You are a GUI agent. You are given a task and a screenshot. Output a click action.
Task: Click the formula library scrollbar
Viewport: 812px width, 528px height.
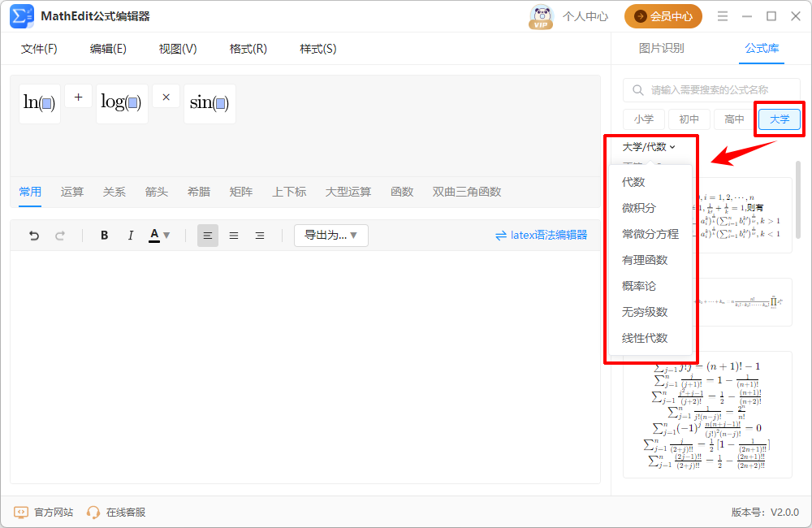pos(798,200)
